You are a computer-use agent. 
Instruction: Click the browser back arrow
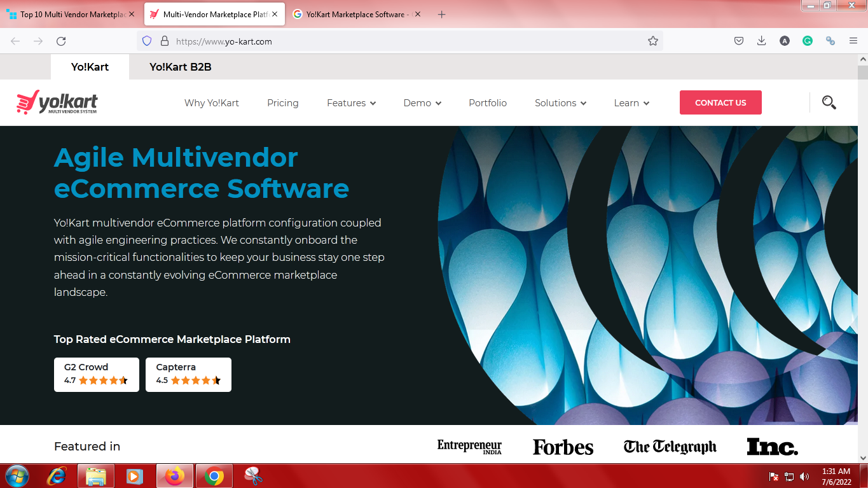(x=15, y=41)
